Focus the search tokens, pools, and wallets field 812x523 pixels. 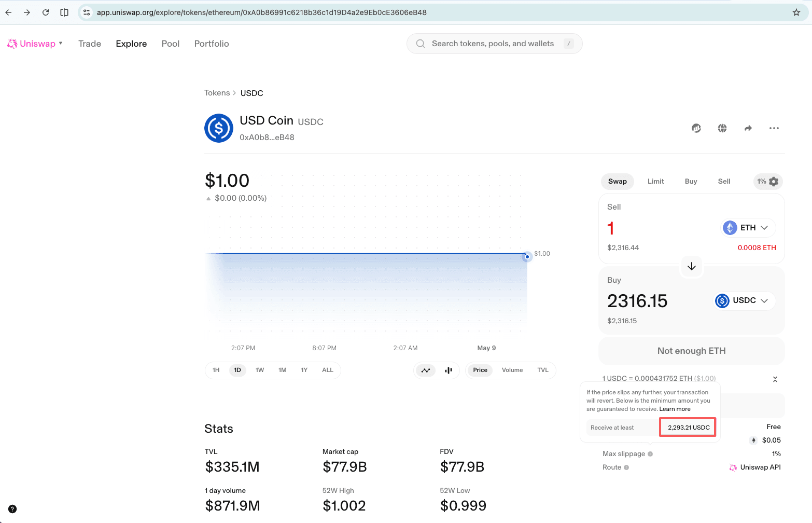[494, 44]
